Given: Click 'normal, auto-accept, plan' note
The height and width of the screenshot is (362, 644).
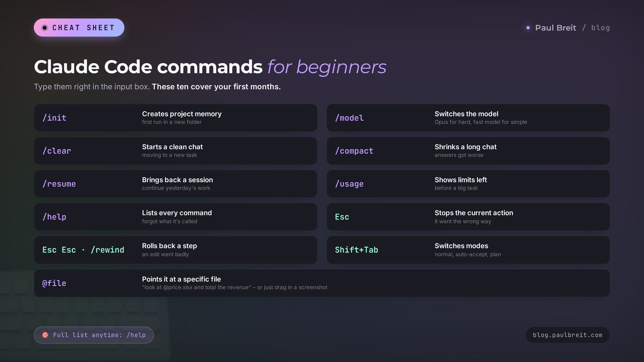Looking at the screenshot, I should click(x=468, y=254).
